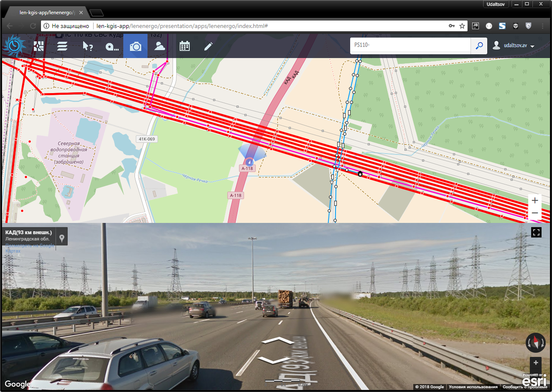Click the selected black tower marker on power line
Image resolution: width=552 pixels, height=392 pixels.
[360, 174]
